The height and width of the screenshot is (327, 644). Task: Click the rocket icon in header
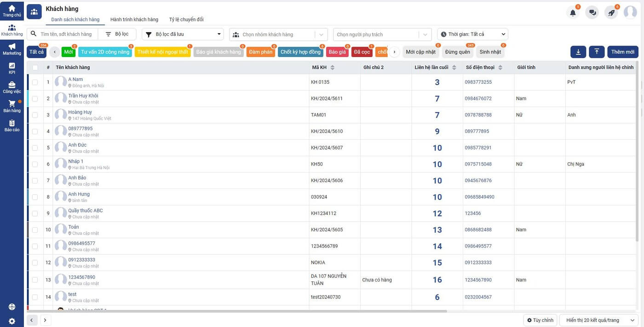tap(611, 13)
